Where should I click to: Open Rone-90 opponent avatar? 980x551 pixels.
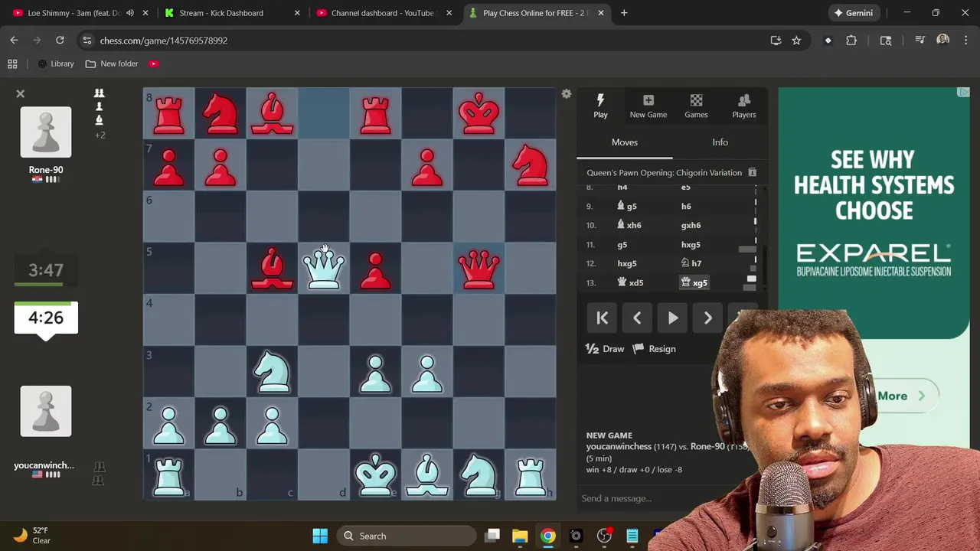tap(46, 132)
